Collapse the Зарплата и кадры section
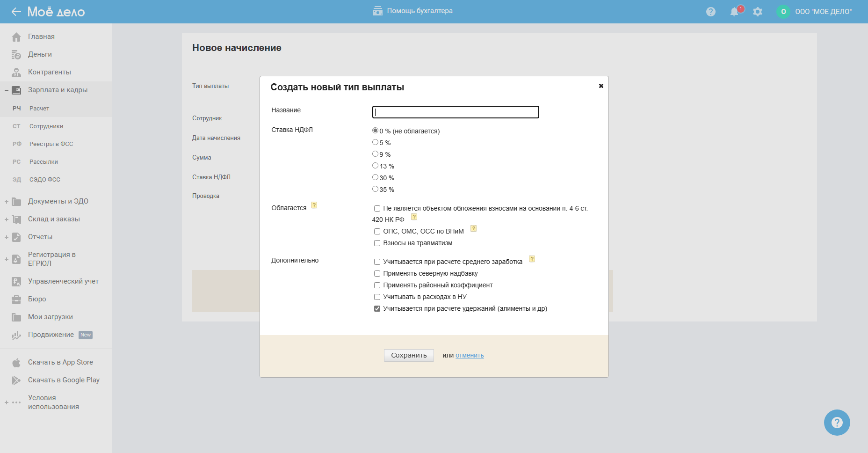 pyautogui.click(x=7, y=90)
